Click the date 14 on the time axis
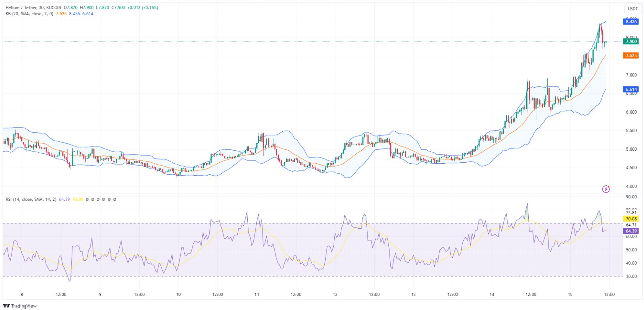The height and width of the screenshot is (310, 644). (492, 295)
